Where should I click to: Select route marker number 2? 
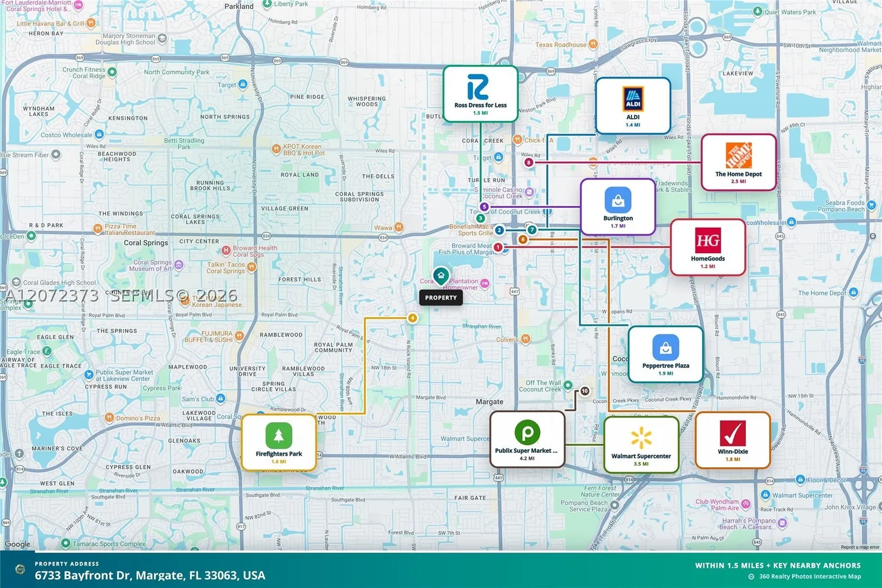pos(499,230)
